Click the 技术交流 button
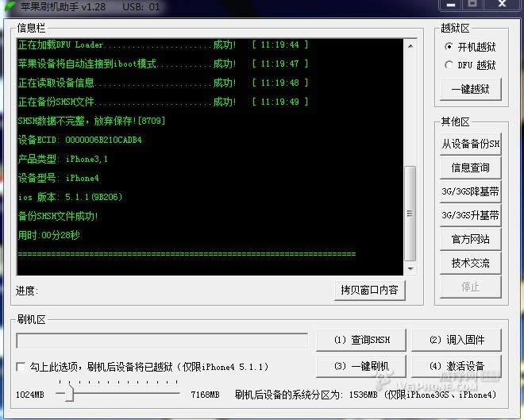 [x=471, y=263]
